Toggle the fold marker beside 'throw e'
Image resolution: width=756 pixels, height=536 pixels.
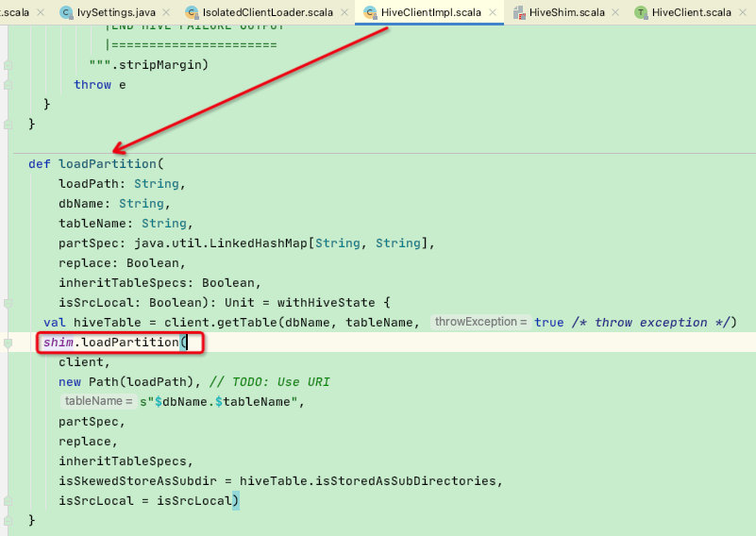pos(8,85)
